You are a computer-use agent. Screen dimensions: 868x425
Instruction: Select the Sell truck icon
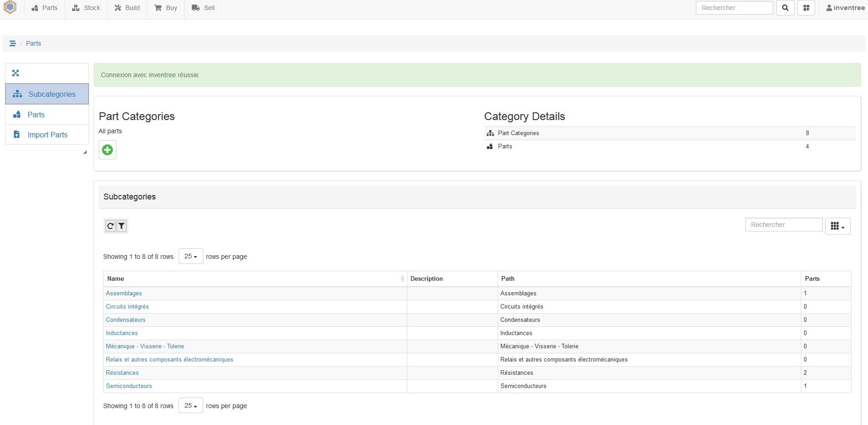(x=195, y=8)
